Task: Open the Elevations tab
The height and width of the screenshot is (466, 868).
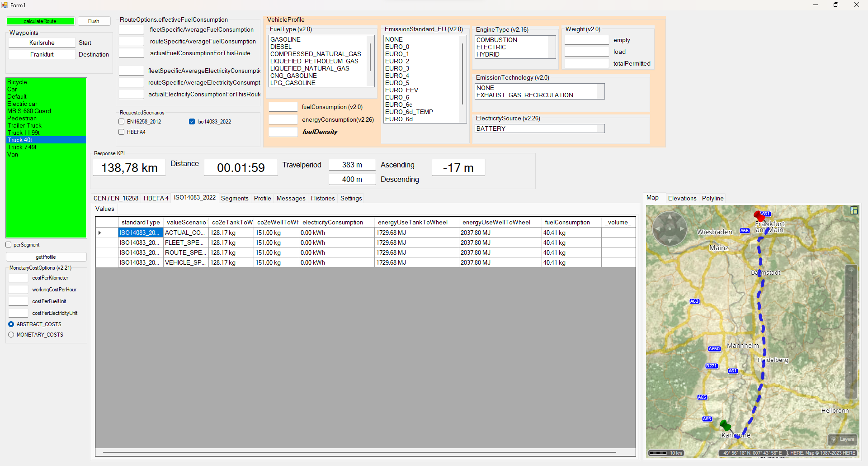Action: point(682,198)
